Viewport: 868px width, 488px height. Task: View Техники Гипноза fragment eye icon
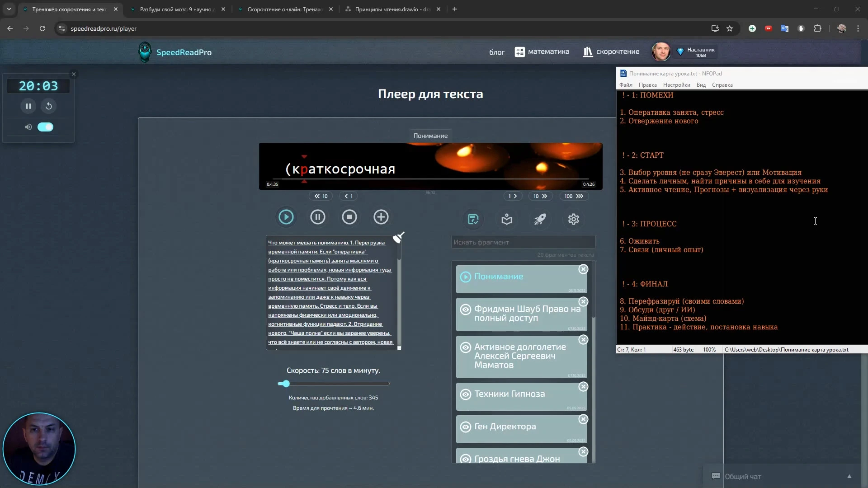coord(465,394)
